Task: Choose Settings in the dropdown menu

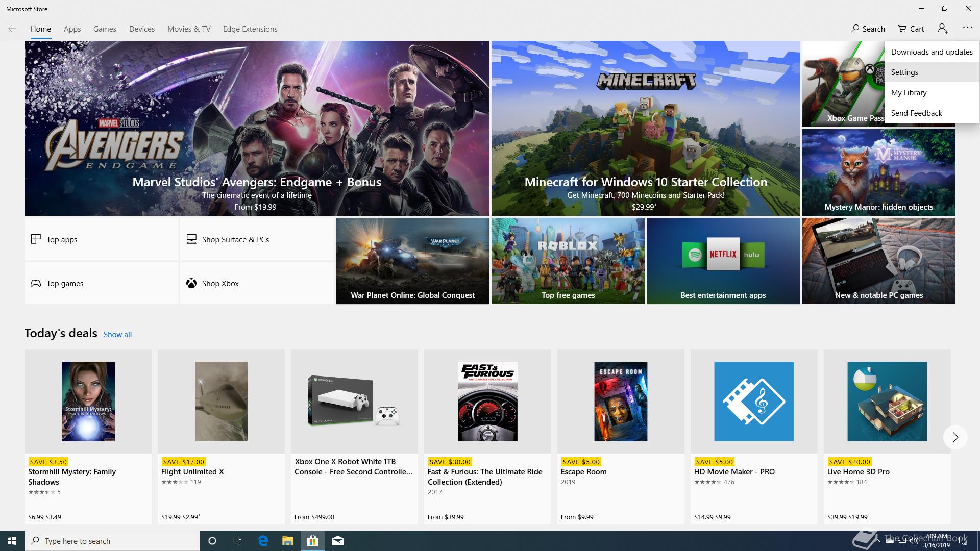Action: (x=932, y=72)
